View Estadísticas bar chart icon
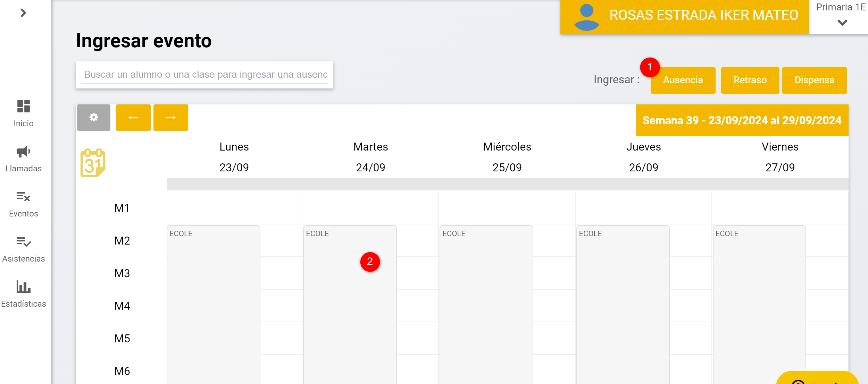Viewport: 868px width, 384px height. click(23, 287)
